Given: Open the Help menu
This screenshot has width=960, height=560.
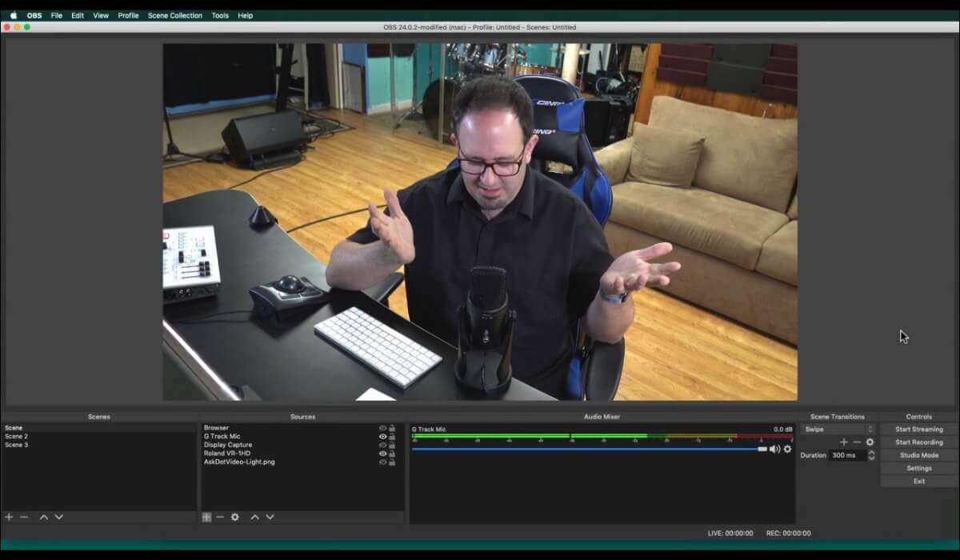Looking at the screenshot, I should click(x=246, y=15).
